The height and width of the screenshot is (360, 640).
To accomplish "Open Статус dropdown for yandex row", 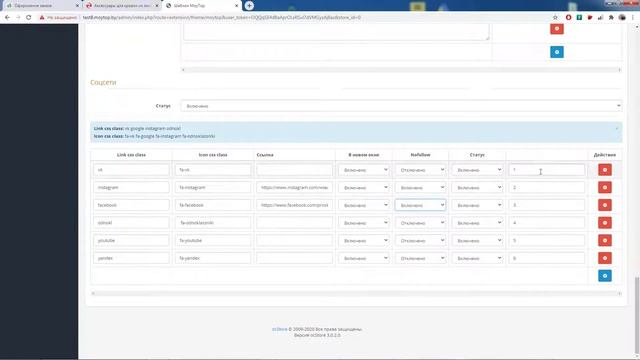I will point(477,258).
